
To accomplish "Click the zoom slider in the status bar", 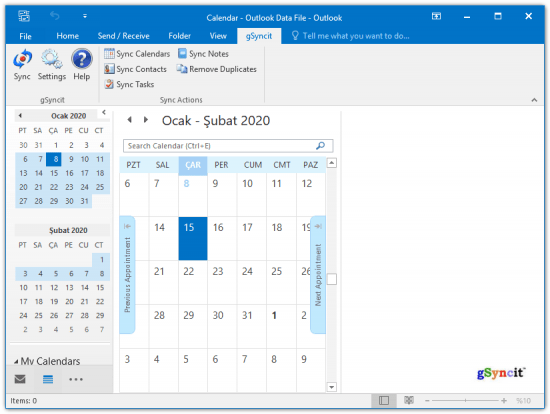I will [465, 400].
